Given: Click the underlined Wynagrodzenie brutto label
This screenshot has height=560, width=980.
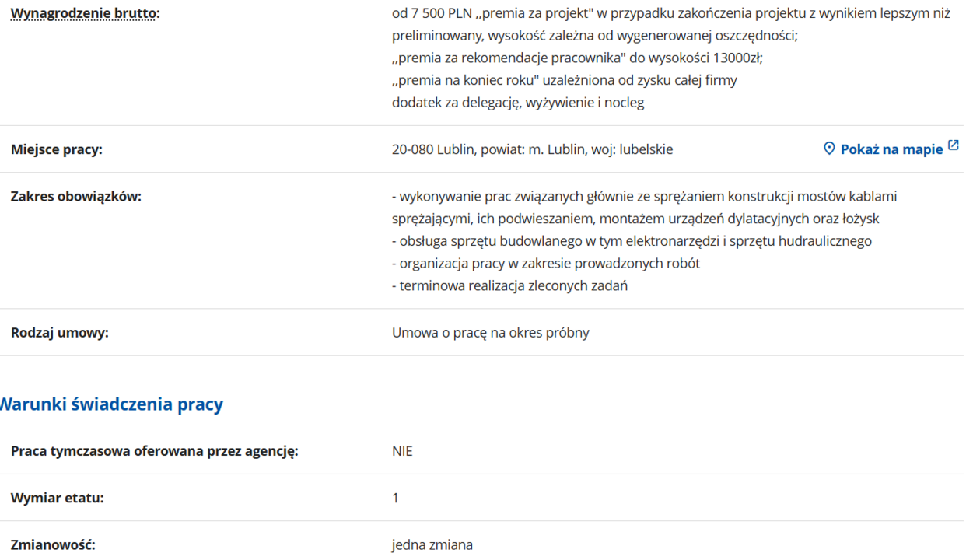Looking at the screenshot, I should 84,13.
